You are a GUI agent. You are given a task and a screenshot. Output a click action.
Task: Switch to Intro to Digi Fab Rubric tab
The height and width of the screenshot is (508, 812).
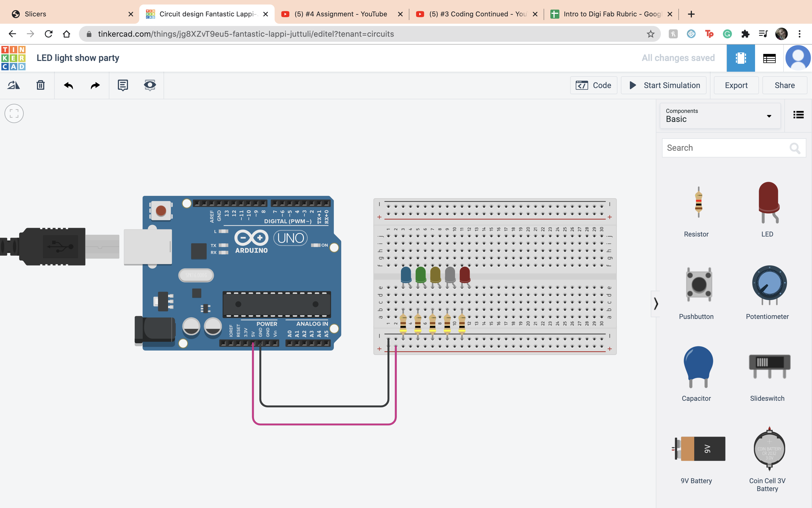coord(611,14)
